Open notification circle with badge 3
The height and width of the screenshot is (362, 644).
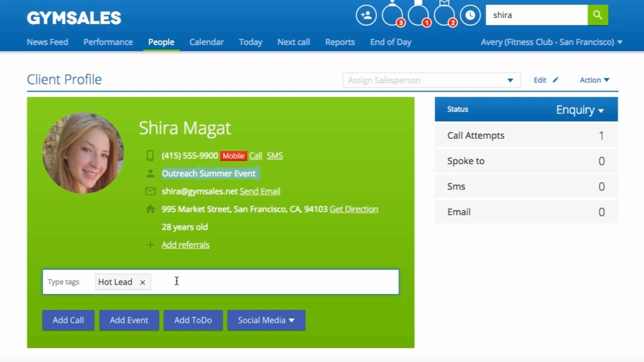point(392,15)
